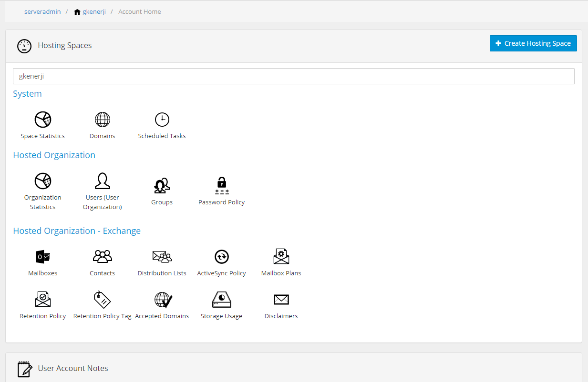Click the Accepted Domains label
Viewport: 588px width, 382px height.
162,316
